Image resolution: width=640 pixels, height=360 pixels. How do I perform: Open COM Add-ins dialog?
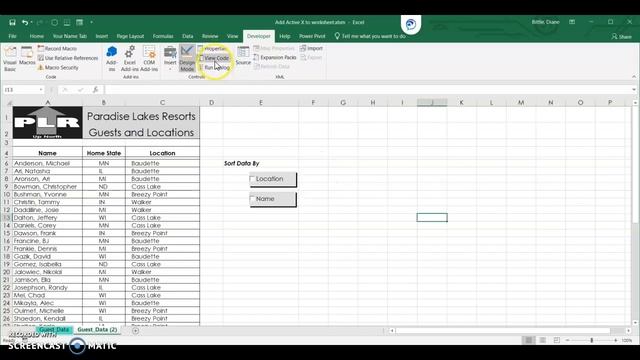tap(149, 58)
